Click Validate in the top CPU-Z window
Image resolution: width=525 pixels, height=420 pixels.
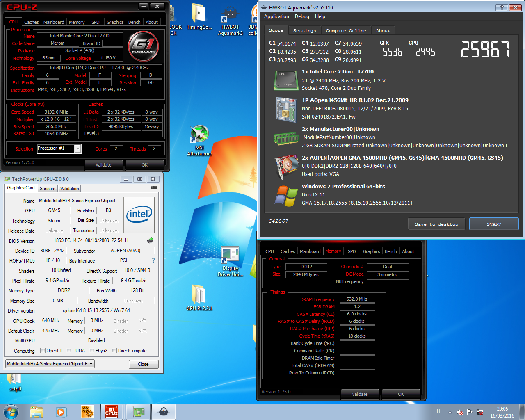pyautogui.click(x=103, y=165)
